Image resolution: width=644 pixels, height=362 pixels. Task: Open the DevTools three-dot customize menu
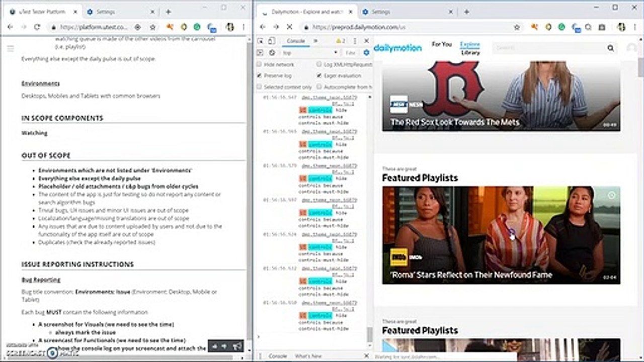(x=355, y=41)
